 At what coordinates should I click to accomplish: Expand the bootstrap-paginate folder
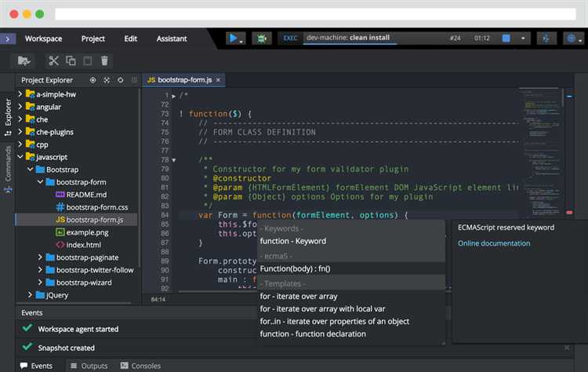coord(40,257)
